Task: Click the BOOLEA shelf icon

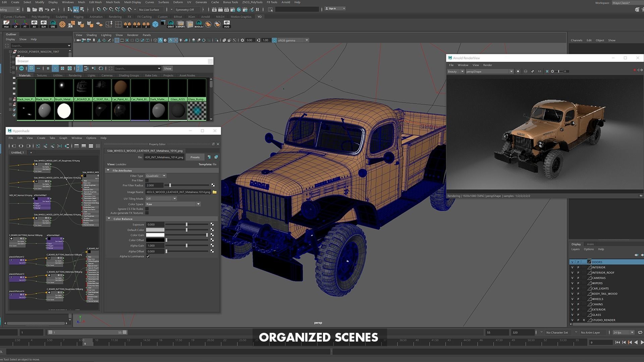Action: [199, 24]
